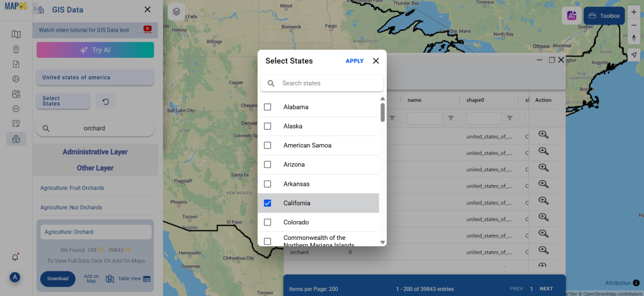Open the Select States dropdown button
Image resolution: width=644 pixels, height=296 pixels.
[x=63, y=101]
